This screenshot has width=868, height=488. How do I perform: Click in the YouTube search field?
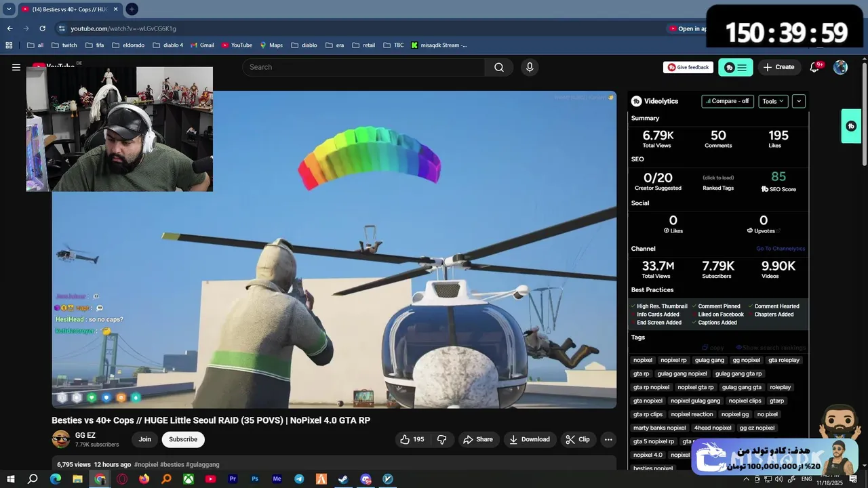click(363, 67)
